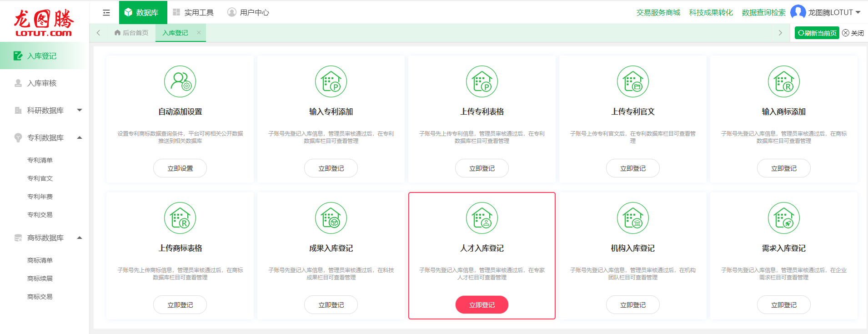Click 刷新当前页 refresh button
Screen dimensions: 868x334
click(817, 33)
